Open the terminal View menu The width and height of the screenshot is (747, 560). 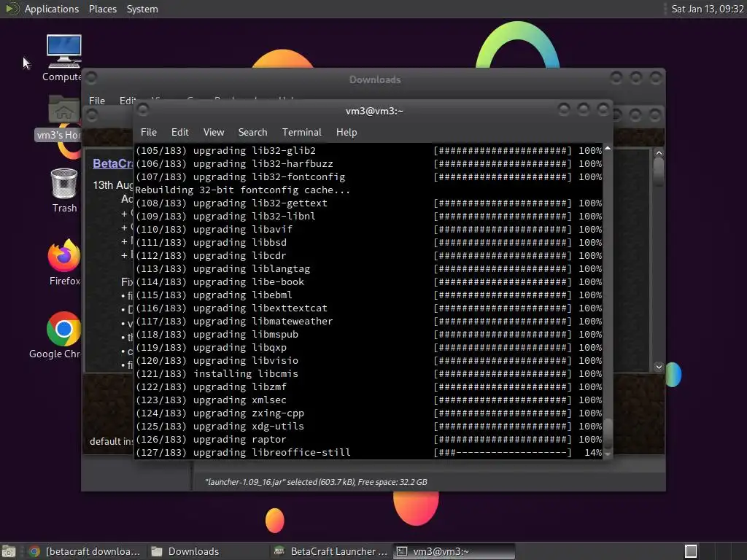click(214, 133)
